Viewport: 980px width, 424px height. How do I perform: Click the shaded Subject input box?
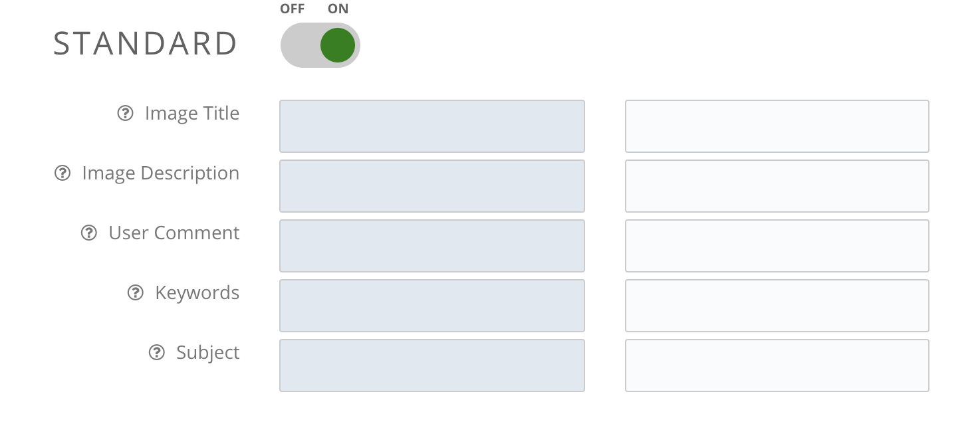pyautogui.click(x=432, y=366)
